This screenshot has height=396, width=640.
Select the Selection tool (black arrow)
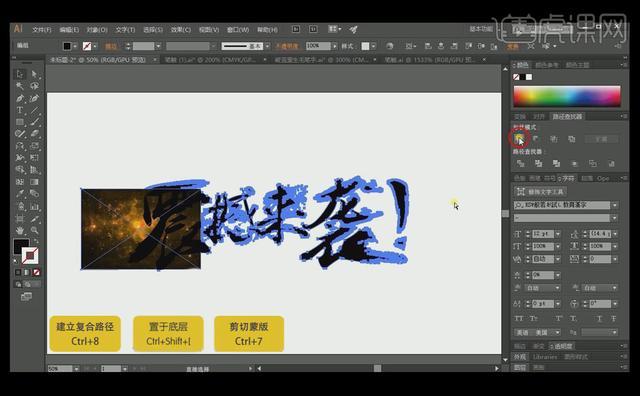tap(20, 74)
